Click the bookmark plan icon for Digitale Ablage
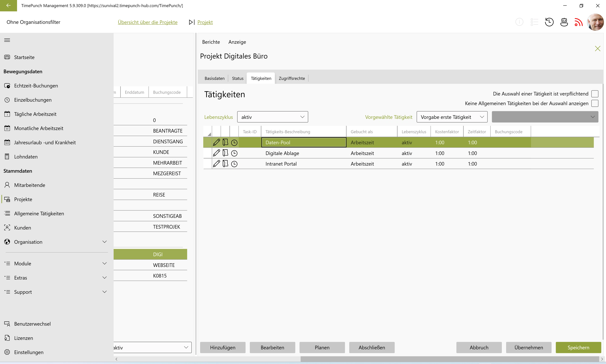 click(x=225, y=153)
